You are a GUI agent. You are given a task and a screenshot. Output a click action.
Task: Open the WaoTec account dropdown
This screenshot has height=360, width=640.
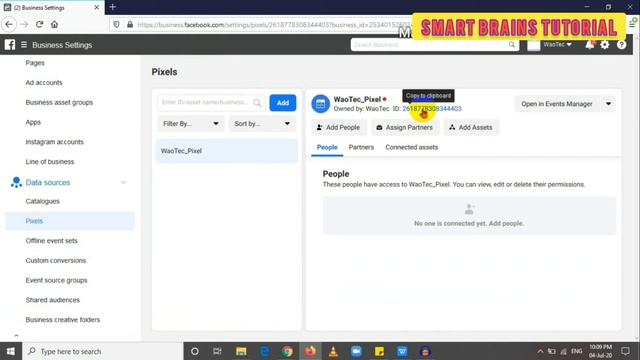[x=557, y=44]
